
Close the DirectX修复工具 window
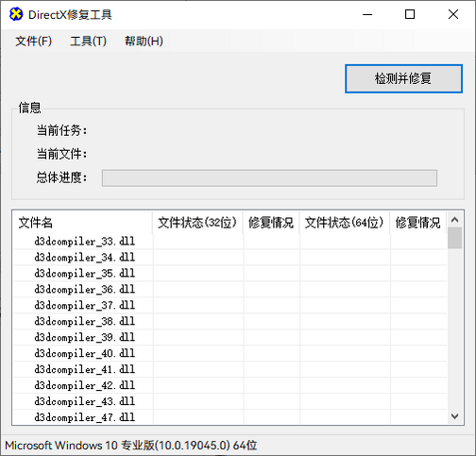pyautogui.click(x=453, y=14)
